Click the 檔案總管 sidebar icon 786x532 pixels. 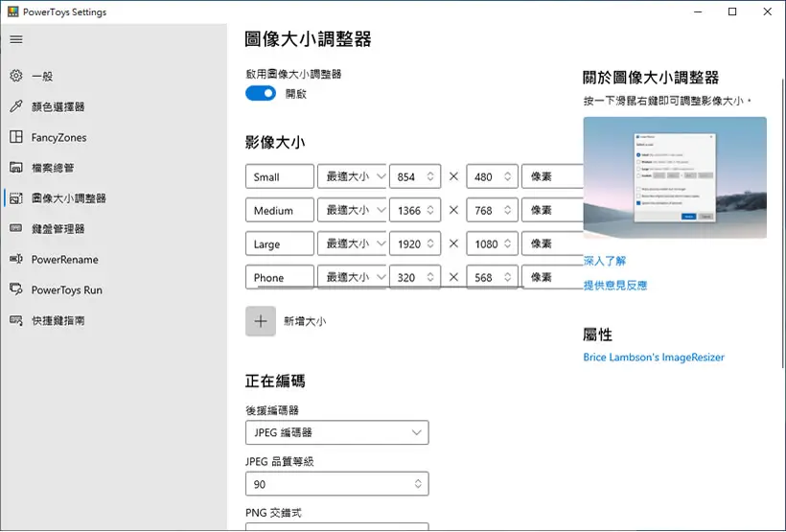(x=16, y=168)
